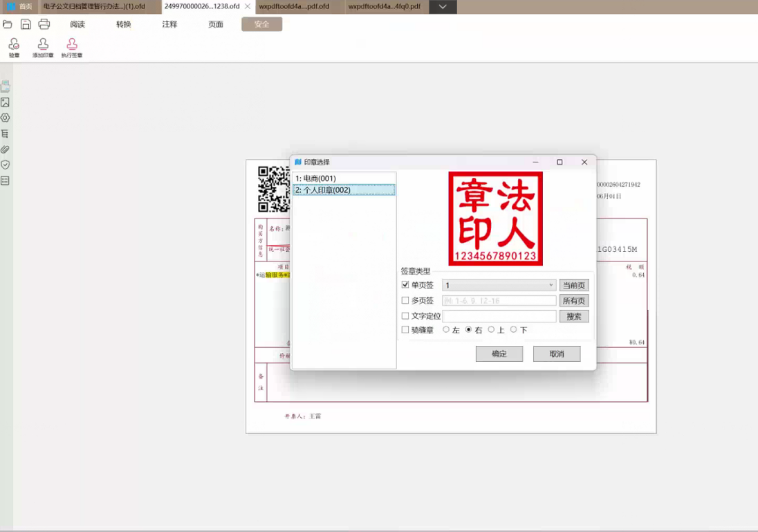The height and width of the screenshot is (532, 758).
Task: Select seal 2: 个人印章(002) in the list
Action: pyautogui.click(x=344, y=190)
